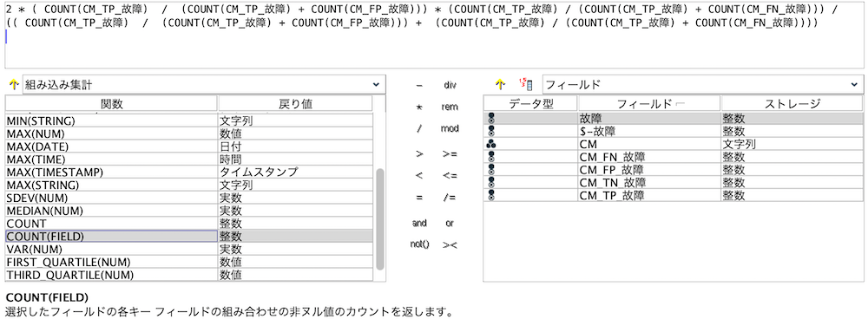Insert the less-than operator
The width and height of the screenshot is (868, 332).
pos(419,176)
